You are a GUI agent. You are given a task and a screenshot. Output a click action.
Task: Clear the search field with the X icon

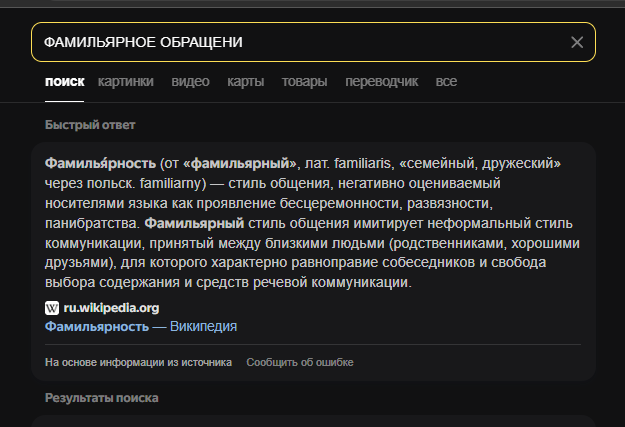pos(577,42)
